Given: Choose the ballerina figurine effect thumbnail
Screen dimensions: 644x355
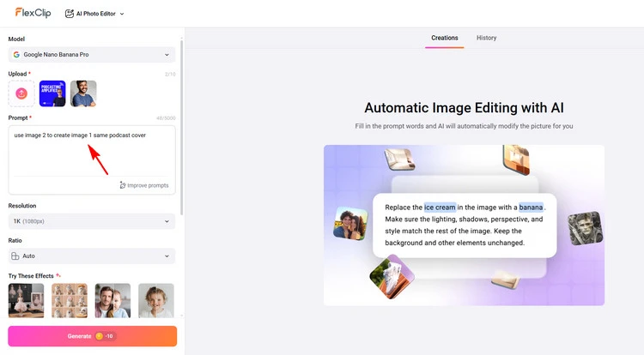Looking at the screenshot, I should 27,300.
